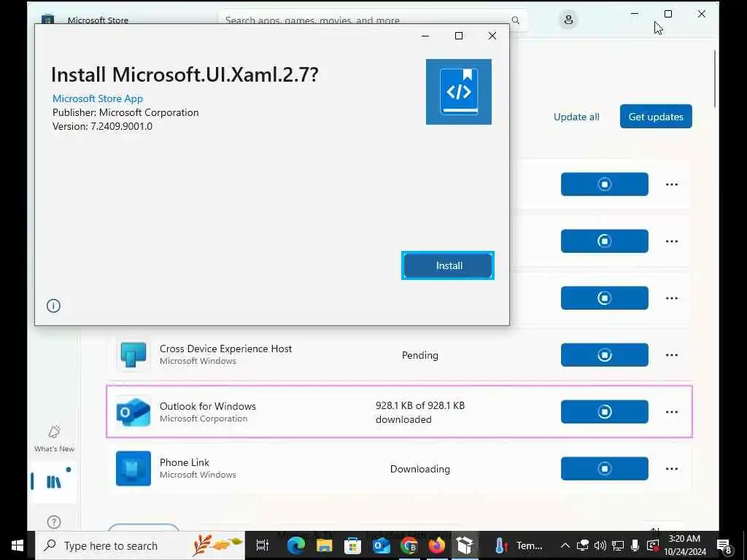This screenshot has width=747, height=560.
Task: Click the volume speaker tray icon
Action: 600,545
